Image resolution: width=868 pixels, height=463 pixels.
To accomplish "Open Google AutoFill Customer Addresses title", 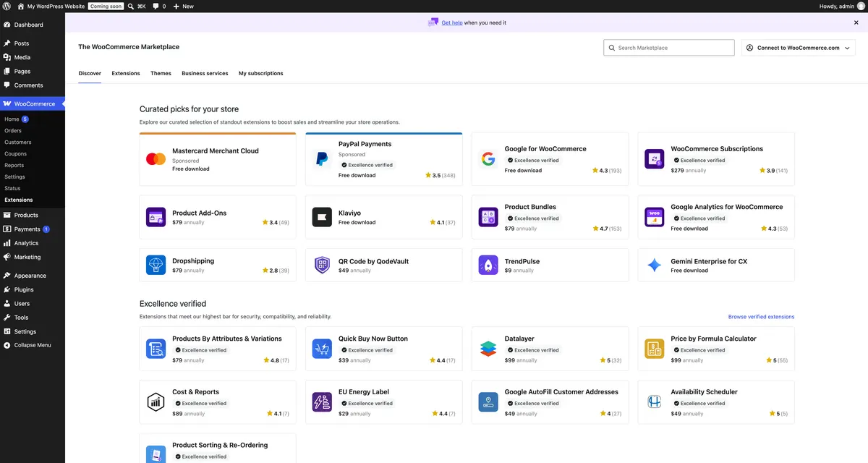I will [561, 392].
